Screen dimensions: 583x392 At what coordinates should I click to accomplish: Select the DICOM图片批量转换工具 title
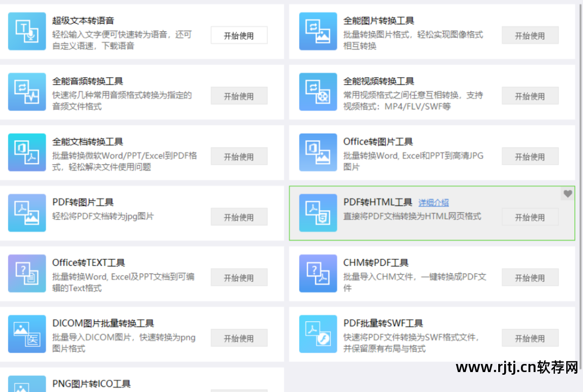[103, 324]
